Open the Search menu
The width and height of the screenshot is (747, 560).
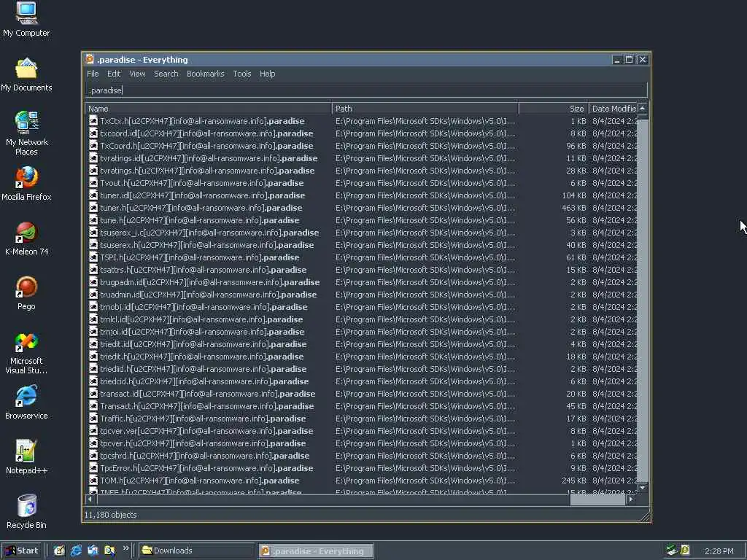[166, 74]
